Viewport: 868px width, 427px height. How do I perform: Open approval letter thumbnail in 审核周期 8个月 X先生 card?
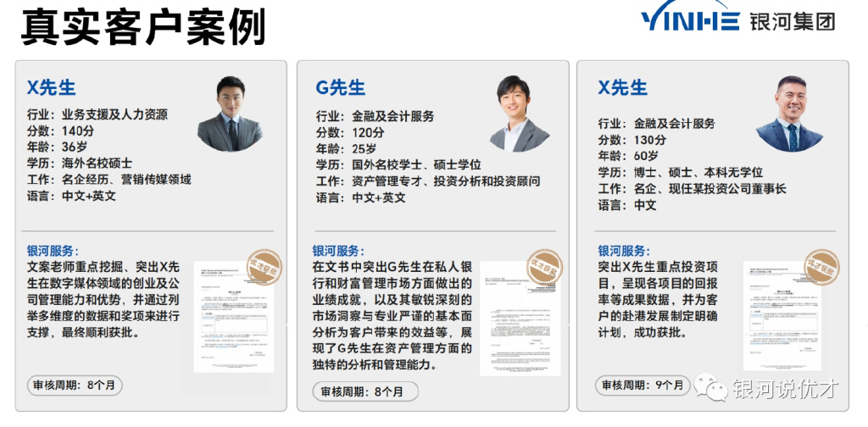tap(234, 318)
